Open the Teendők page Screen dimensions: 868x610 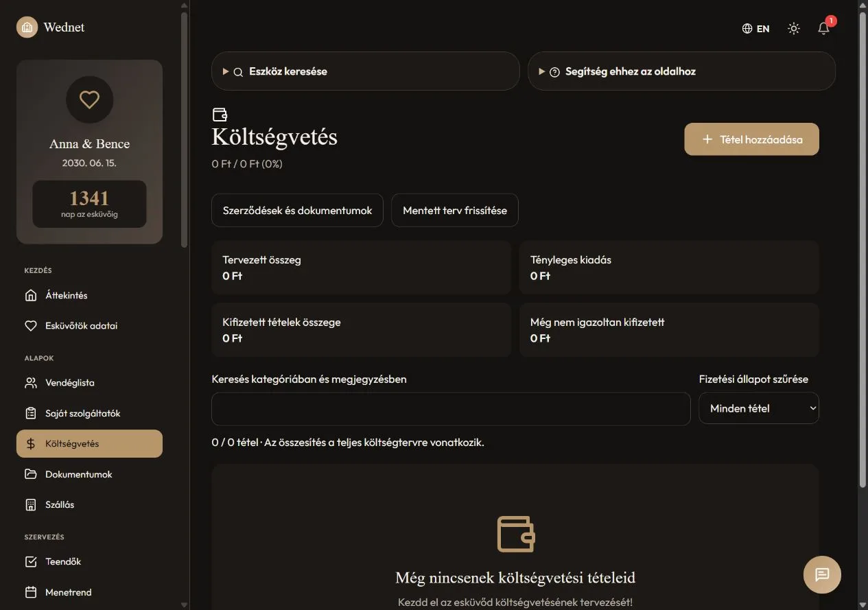[89, 561]
